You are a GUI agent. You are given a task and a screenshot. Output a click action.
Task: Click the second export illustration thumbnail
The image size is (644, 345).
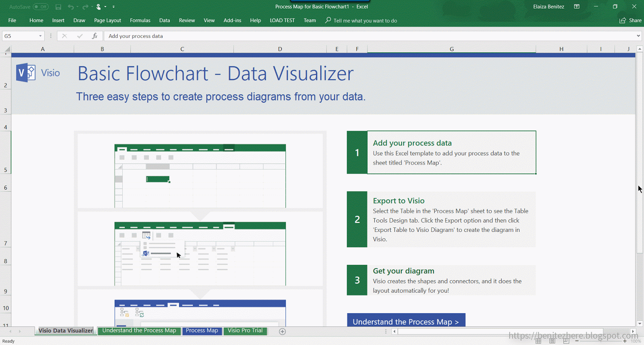(200, 254)
